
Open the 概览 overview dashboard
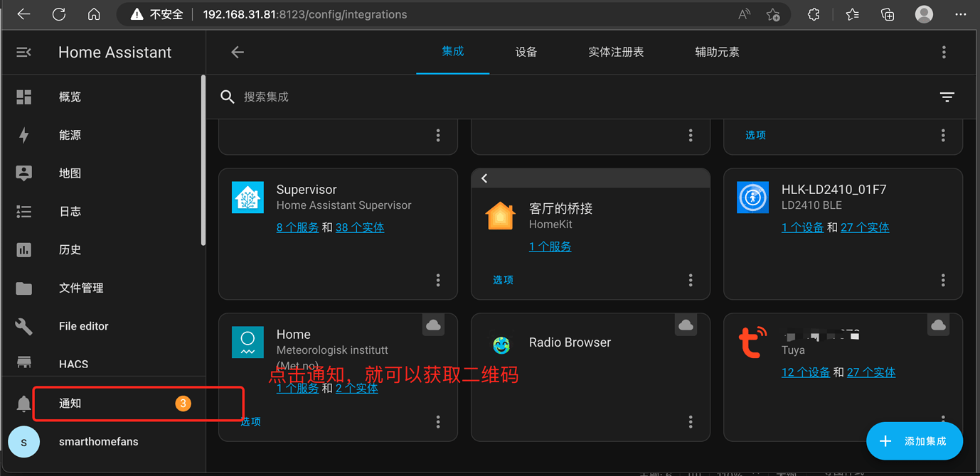70,97
